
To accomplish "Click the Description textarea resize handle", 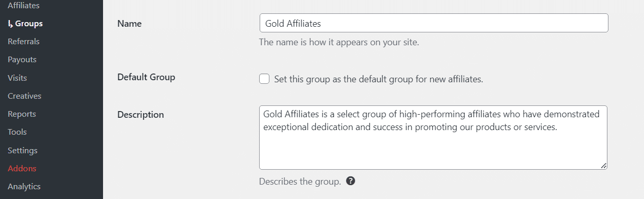I will pyautogui.click(x=603, y=165).
